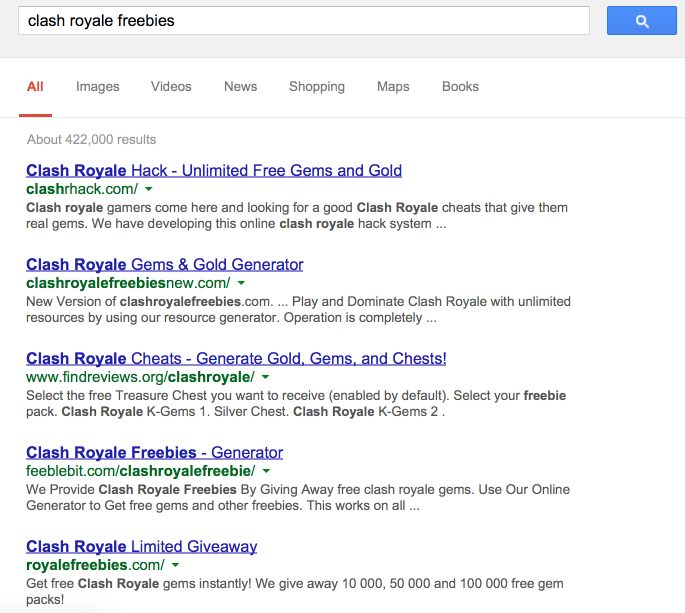Go to the News tab

pos(240,87)
